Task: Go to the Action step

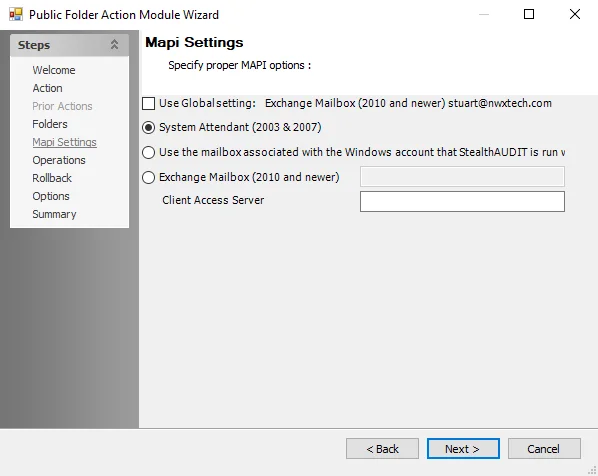Action: [x=47, y=88]
